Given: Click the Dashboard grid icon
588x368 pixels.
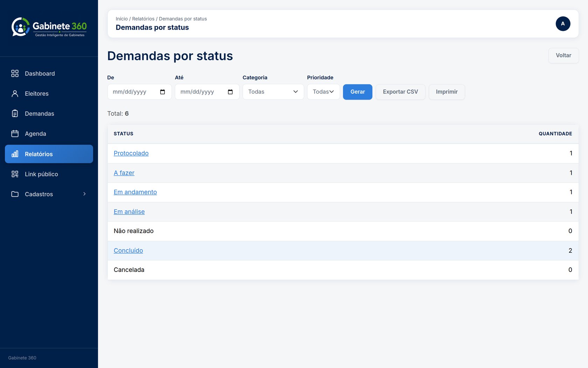Looking at the screenshot, I should pyautogui.click(x=15, y=73).
